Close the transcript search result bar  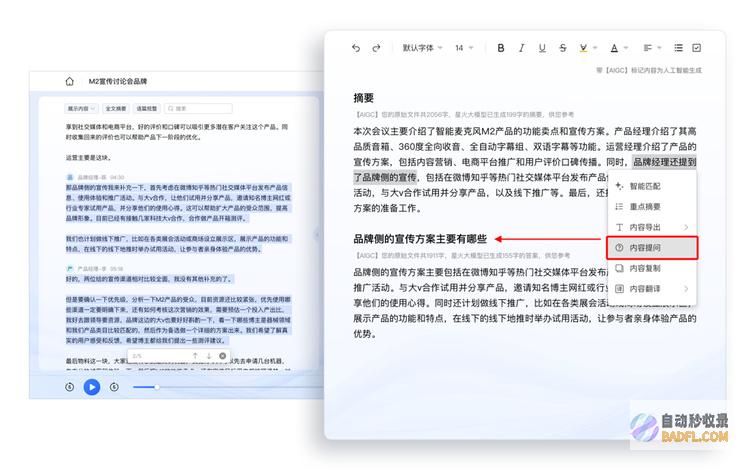pos(222,356)
